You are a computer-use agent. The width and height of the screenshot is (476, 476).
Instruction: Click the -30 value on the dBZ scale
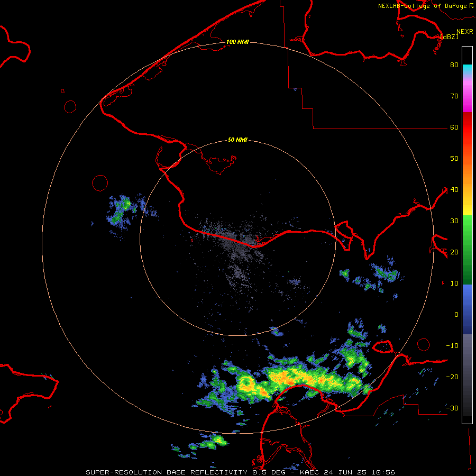(x=452, y=408)
